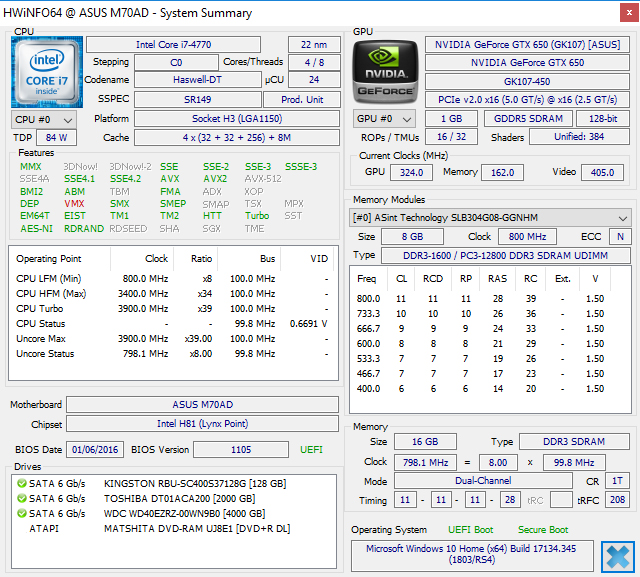This screenshot has width=640, height=577.
Task: Click the BIOS Version 1105 field
Action: [x=241, y=450]
